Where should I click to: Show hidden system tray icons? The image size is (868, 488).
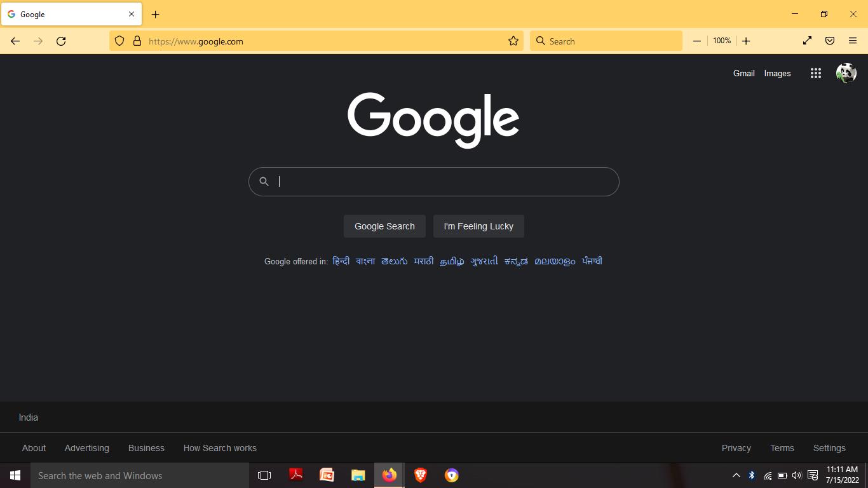[x=736, y=475]
